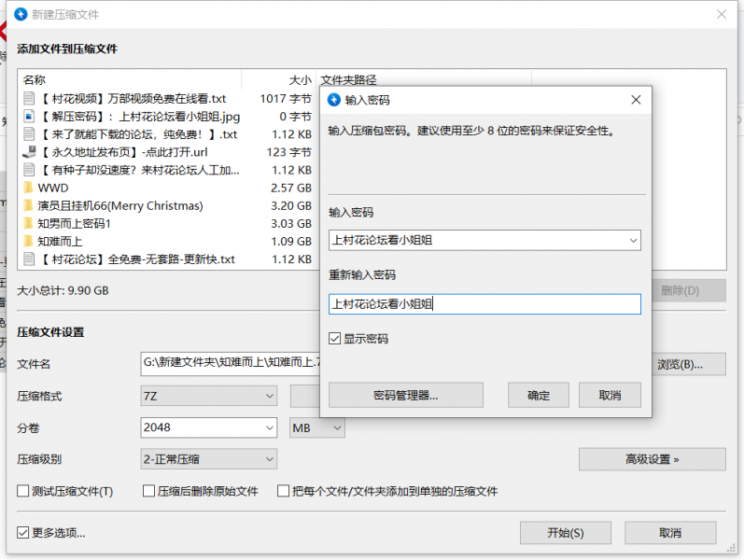This screenshot has width=744, height=560.
Task: Click the WWD folder icon
Action: [x=28, y=188]
